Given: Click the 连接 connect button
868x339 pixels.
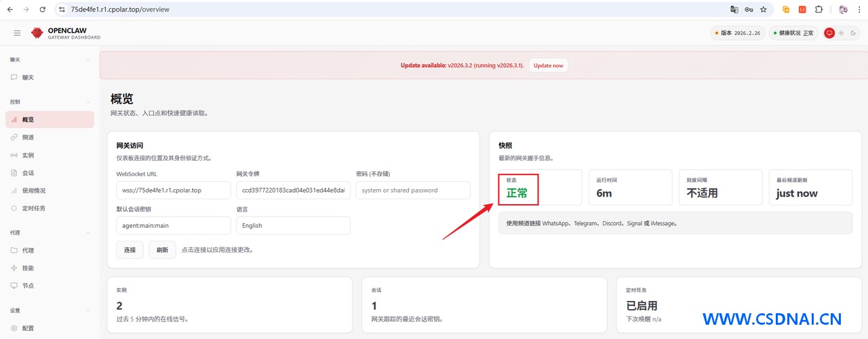Looking at the screenshot, I should (x=130, y=250).
